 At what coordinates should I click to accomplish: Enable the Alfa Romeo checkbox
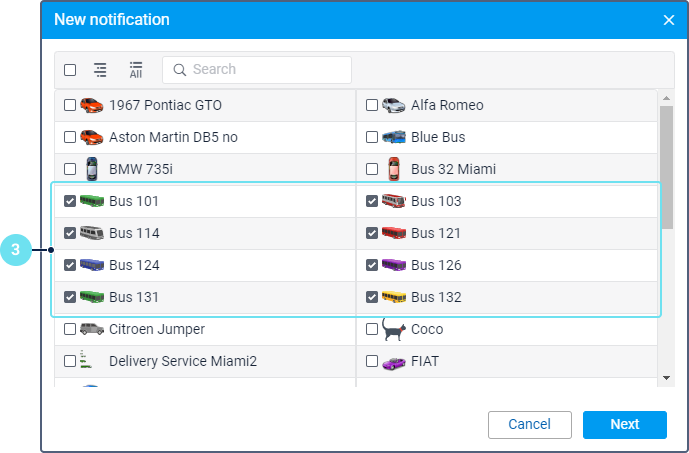pyautogui.click(x=372, y=105)
